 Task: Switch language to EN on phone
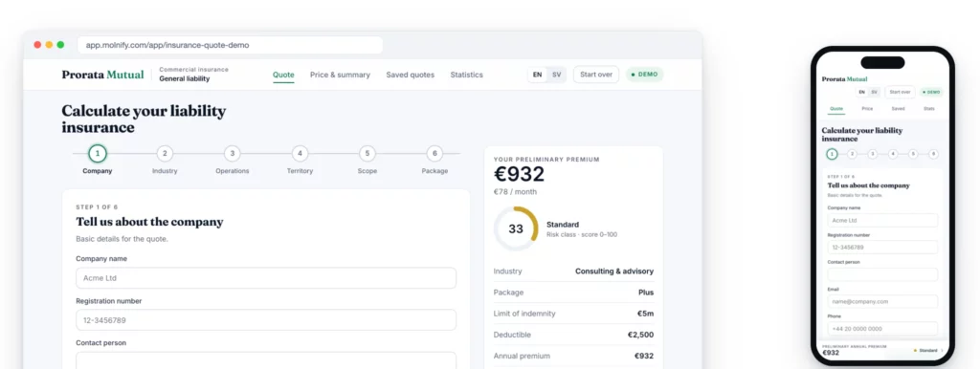(861, 92)
